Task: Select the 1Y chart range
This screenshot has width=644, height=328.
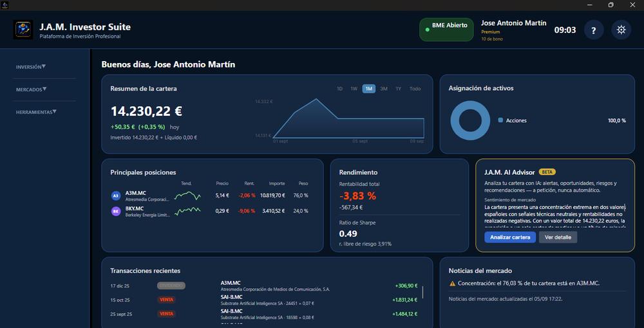Action: (398, 89)
